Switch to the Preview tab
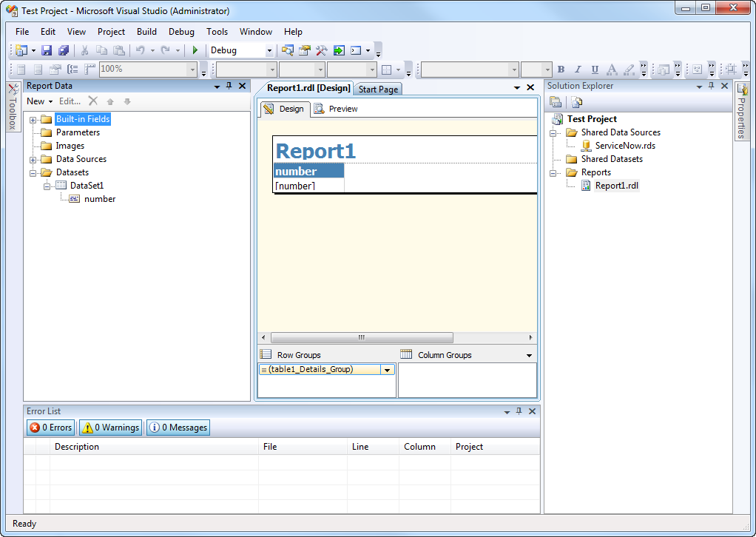756x537 pixels. [x=337, y=109]
